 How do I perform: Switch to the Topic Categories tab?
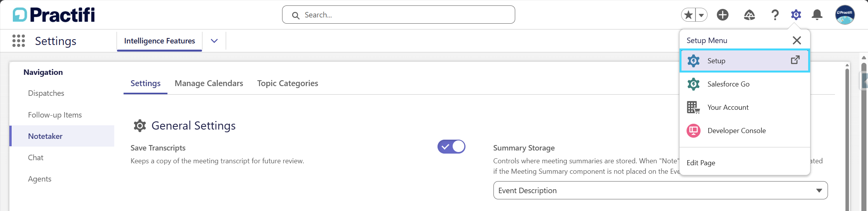point(288,83)
